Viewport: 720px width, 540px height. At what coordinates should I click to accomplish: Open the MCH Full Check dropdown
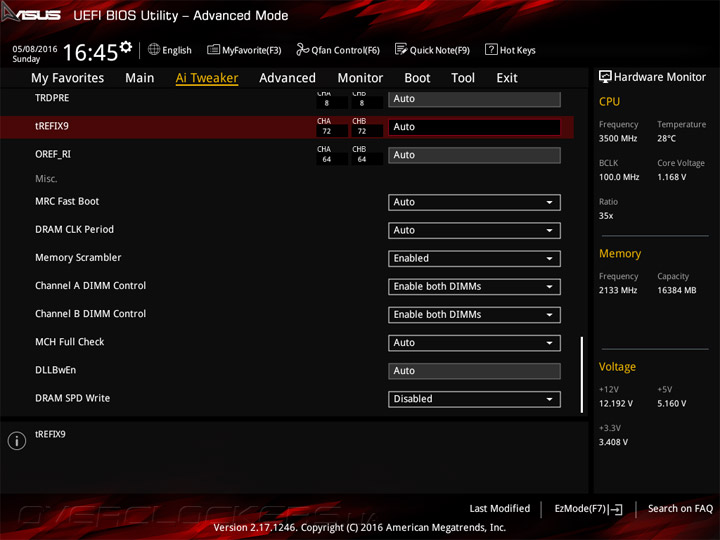(474, 343)
